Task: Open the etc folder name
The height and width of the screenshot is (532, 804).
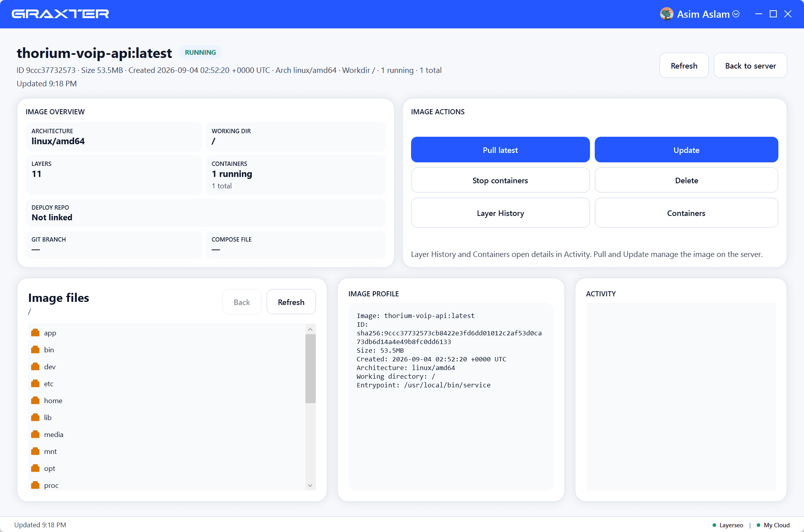Action: 48,383
